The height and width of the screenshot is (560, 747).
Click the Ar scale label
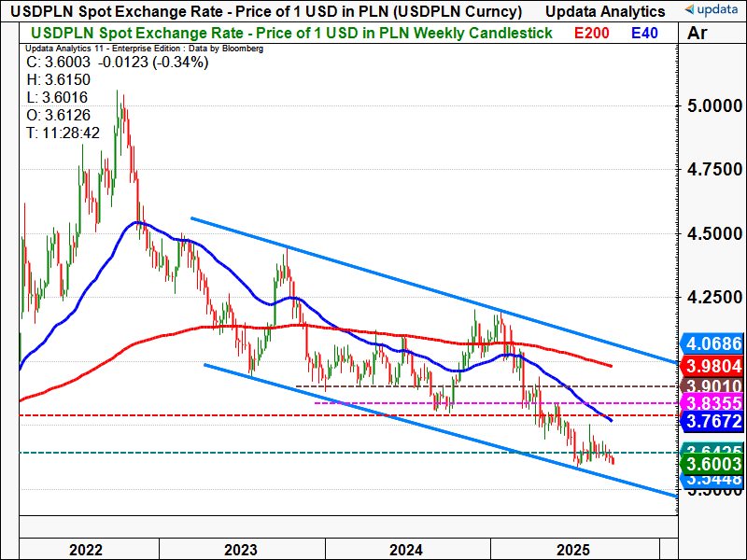tap(697, 33)
